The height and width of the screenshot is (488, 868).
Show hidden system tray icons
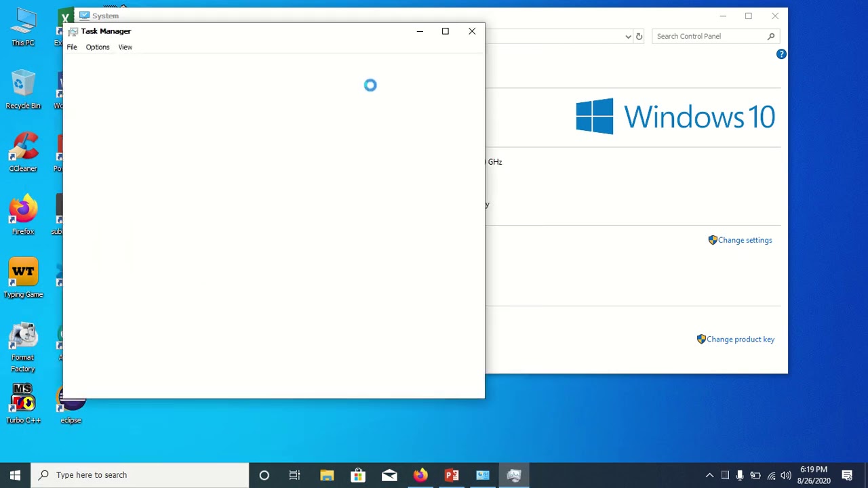coord(709,475)
